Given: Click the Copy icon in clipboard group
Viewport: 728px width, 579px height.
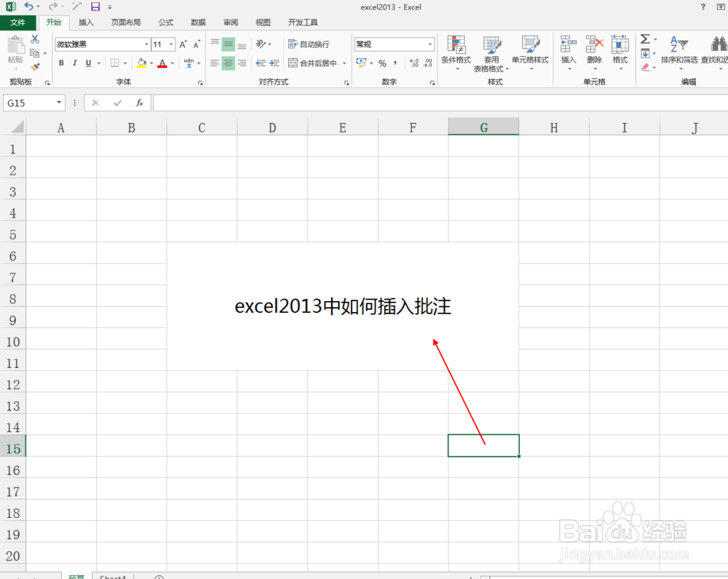Looking at the screenshot, I should point(34,53).
